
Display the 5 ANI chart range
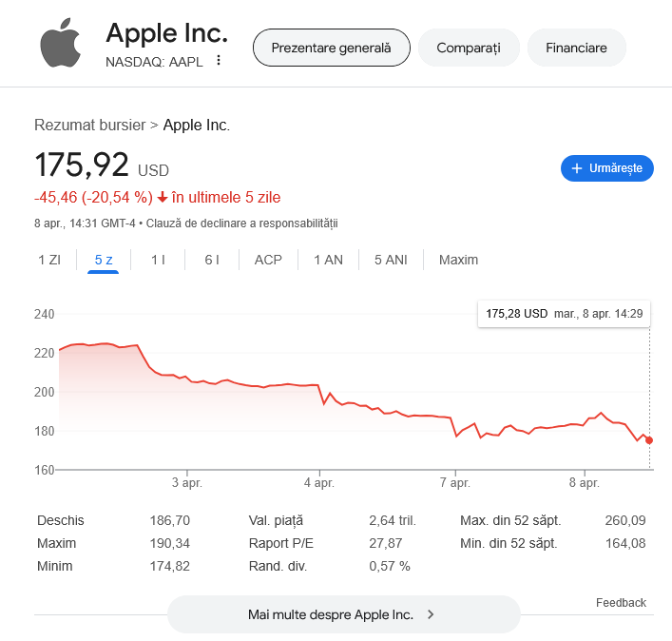(391, 260)
